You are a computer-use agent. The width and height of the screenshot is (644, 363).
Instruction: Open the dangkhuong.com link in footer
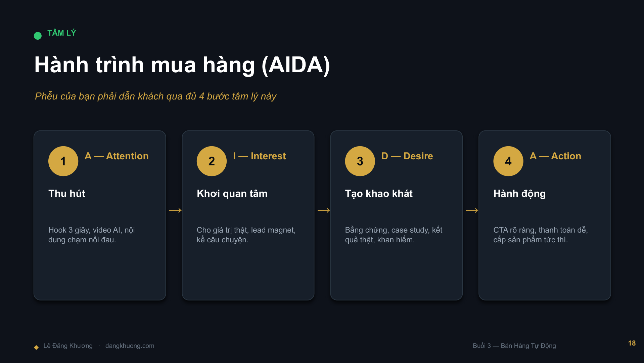point(130,346)
